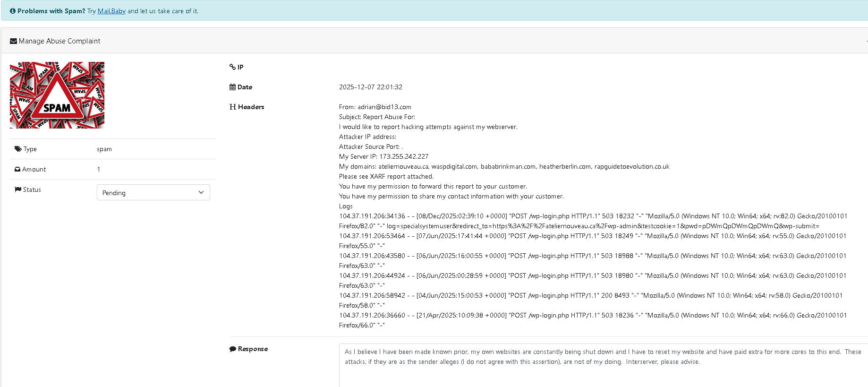868x387 pixels.
Task: Click the My Server IP line
Action: coord(383,156)
